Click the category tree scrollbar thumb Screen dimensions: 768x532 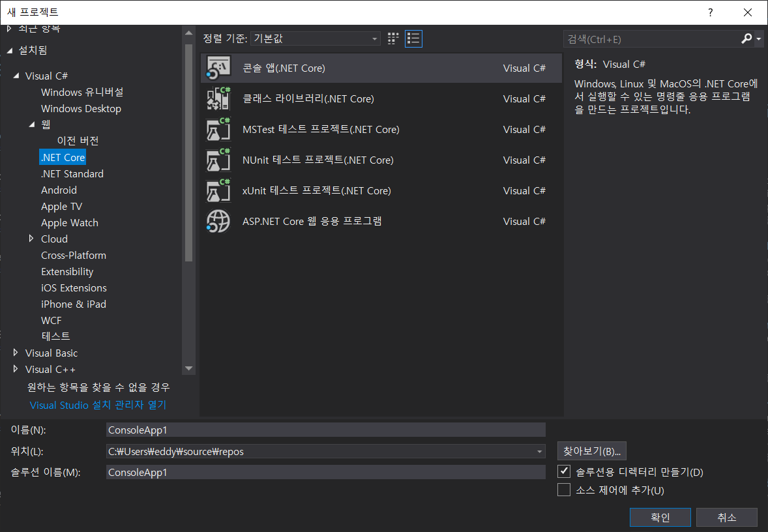[188, 153]
